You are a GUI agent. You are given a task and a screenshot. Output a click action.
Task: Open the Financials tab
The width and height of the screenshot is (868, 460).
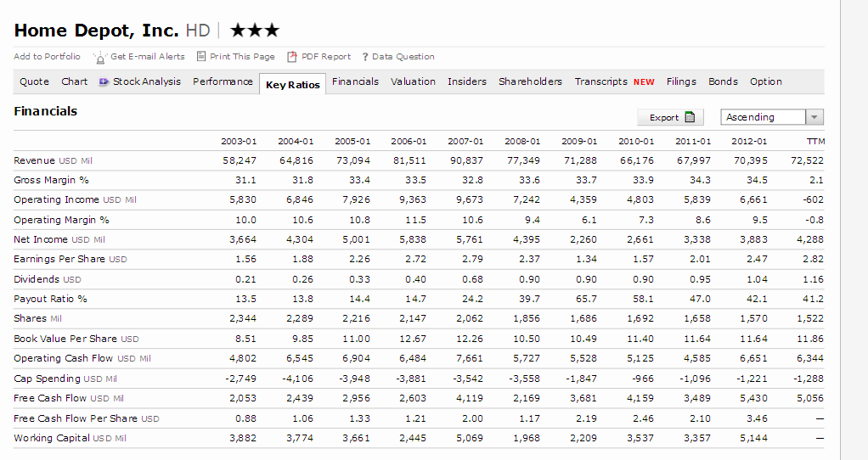355,81
